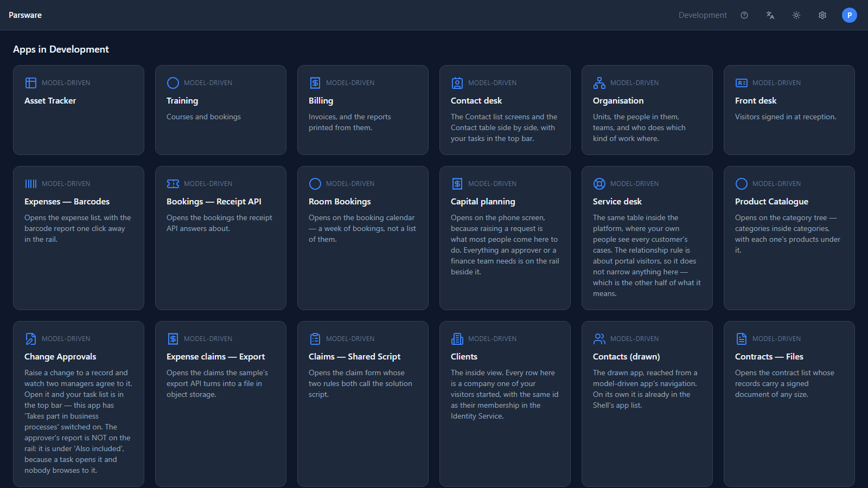Viewport: 868px width, 488px height.
Task: Open the Organisation app title
Action: pyautogui.click(x=618, y=101)
